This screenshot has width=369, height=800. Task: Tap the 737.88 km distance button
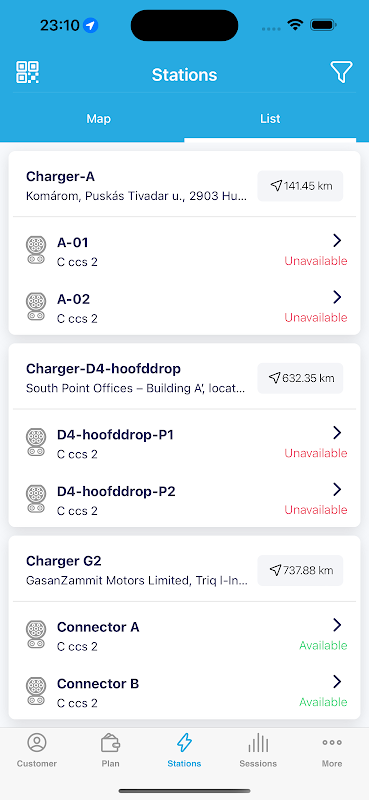(300, 570)
